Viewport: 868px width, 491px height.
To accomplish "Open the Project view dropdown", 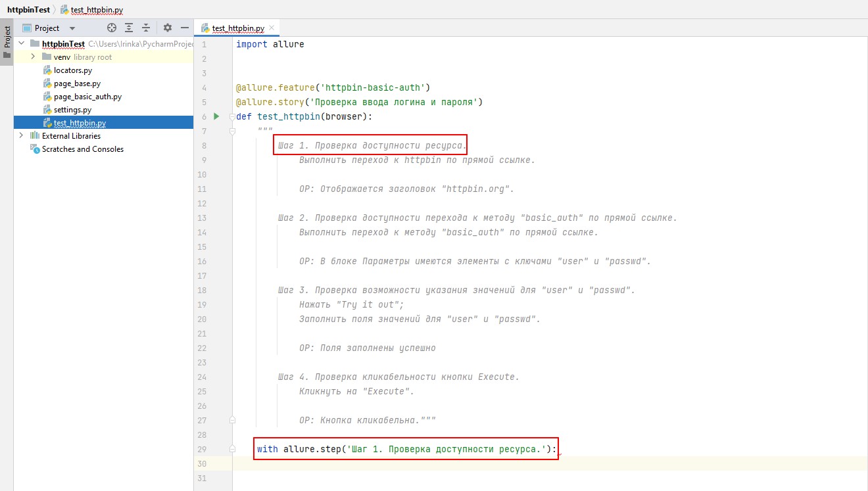I will click(72, 28).
